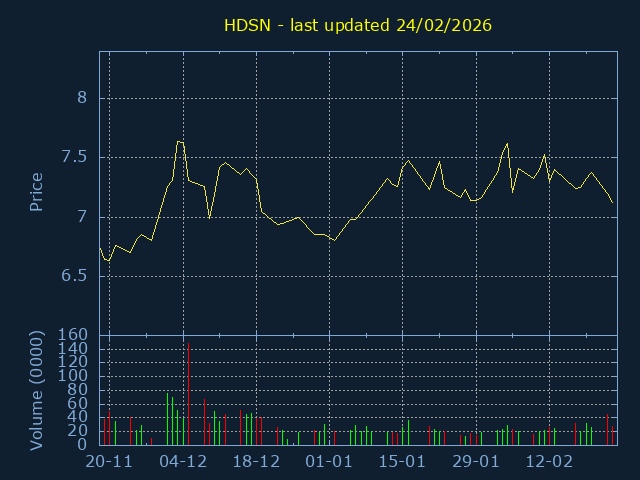Click the 7 price tick label
Viewport: 640px width, 480px height.
click(x=83, y=217)
